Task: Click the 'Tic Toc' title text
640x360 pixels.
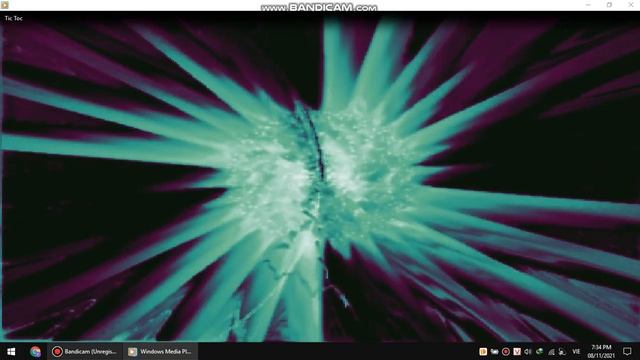Action: 13,18
